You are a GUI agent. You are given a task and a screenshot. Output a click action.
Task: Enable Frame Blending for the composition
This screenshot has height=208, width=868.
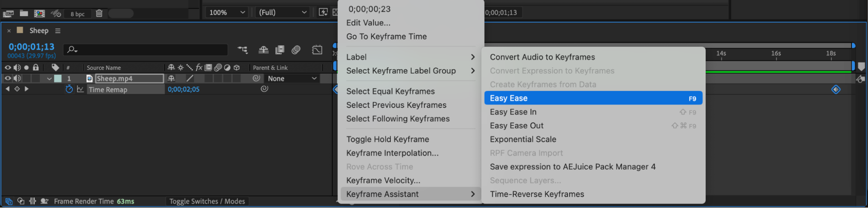click(x=280, y=50)
